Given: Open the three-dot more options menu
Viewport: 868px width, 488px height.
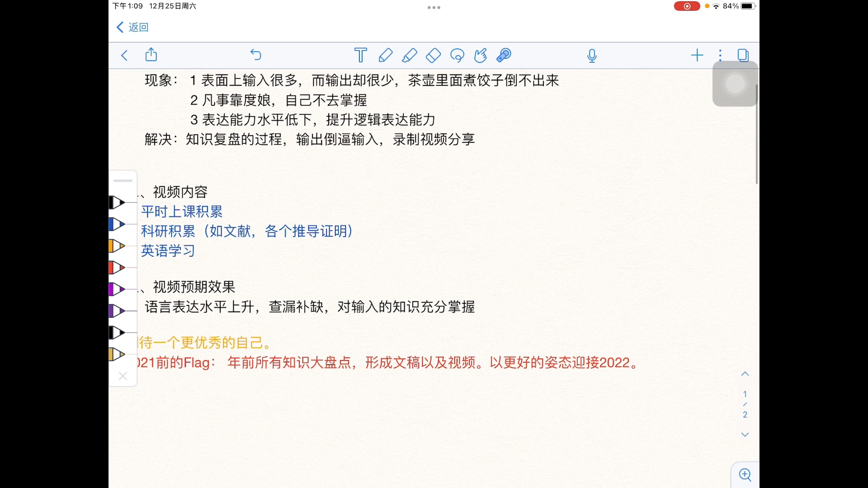Looking at the screenshot, I should pyautogui.click(x=720, y=55).
